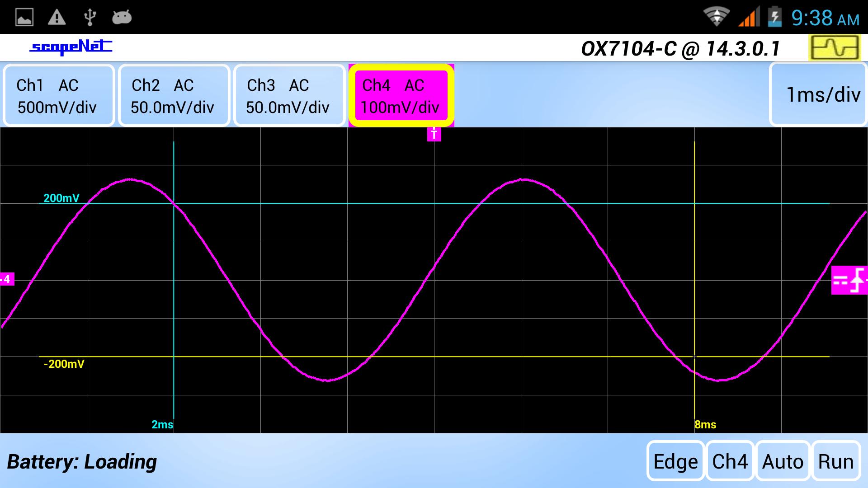868x488 pixels.
Task: Open the 1ms/div timebase selector
Action: click(818, 94)
